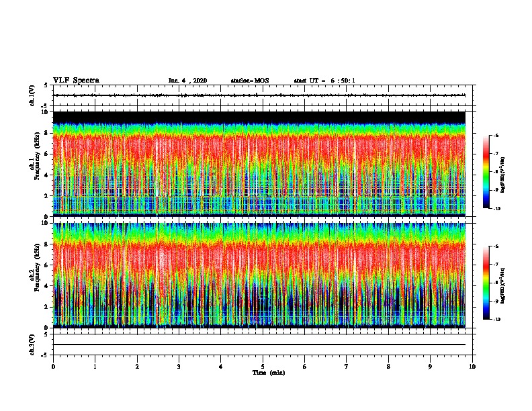Screen dimensions: 532x411
Task: Click the ch.2 spectrogram colorbar
Action: point(486,283)
